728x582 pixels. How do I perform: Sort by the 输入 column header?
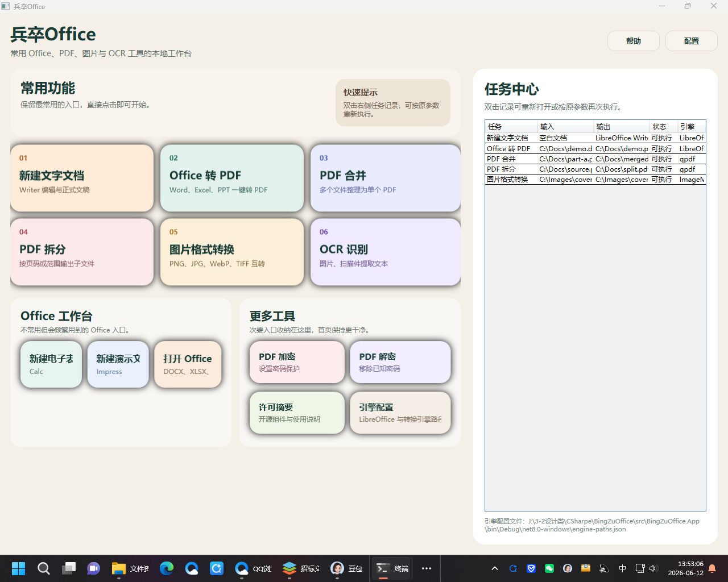pos(566,126)
